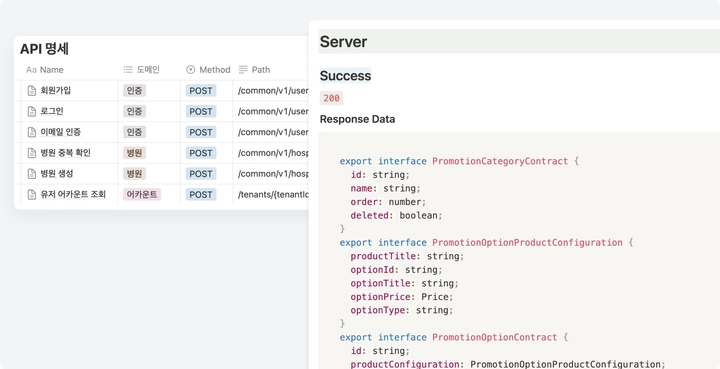Open the 로그인 page
Screen dimensions: 720x369
click(52, 111)
